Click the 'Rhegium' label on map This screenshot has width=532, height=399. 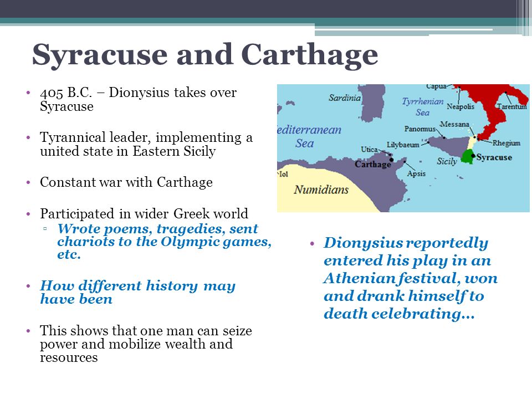point(506,143)
